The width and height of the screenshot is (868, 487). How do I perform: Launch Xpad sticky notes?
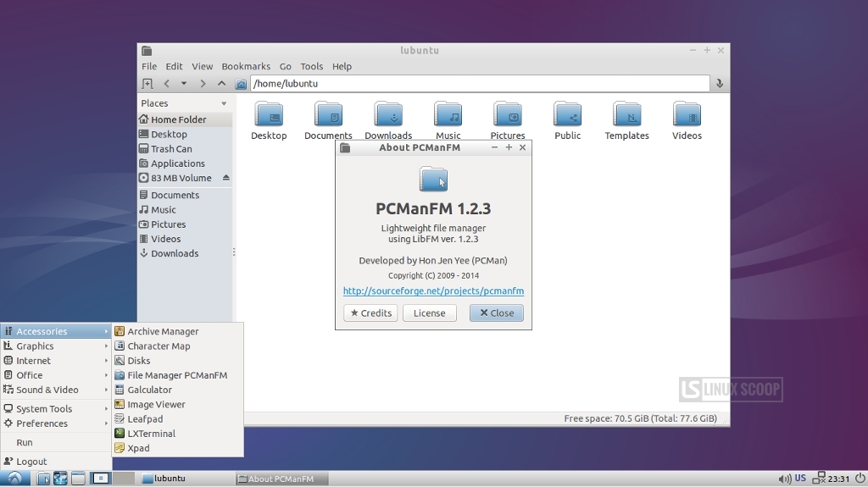click(178, 448)
